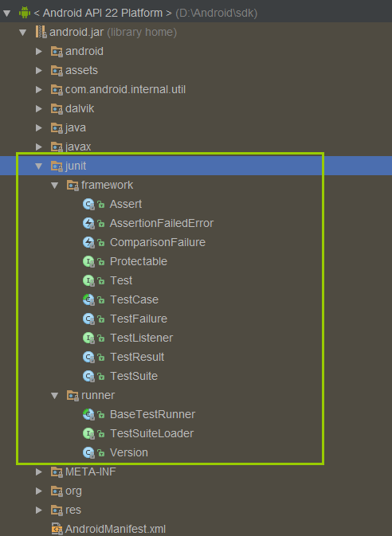
Task: Click the TestCase abstract class icon
Action: tap(88, 299)
